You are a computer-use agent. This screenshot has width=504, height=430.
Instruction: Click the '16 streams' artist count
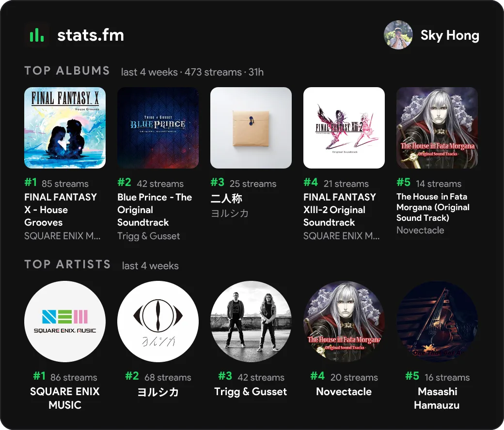click(447, 377)
